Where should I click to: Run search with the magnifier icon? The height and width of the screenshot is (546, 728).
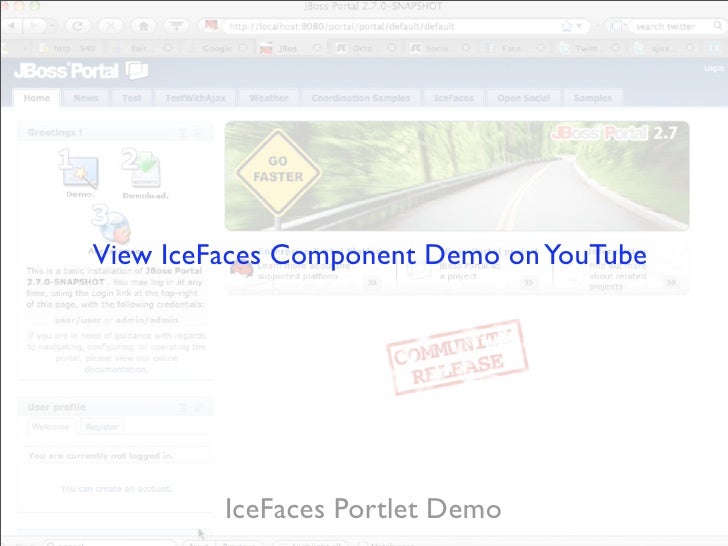[x=718, y=26]
